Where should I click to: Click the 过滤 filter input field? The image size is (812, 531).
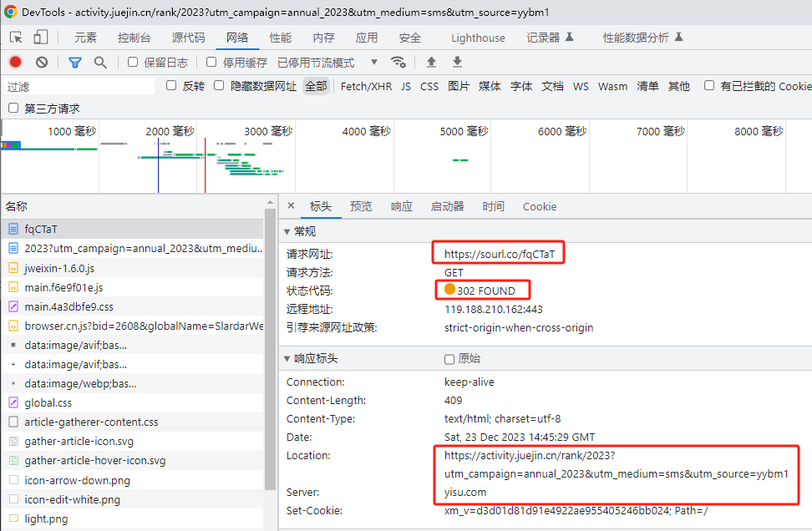pyautogui.click(x=79, y=87)
